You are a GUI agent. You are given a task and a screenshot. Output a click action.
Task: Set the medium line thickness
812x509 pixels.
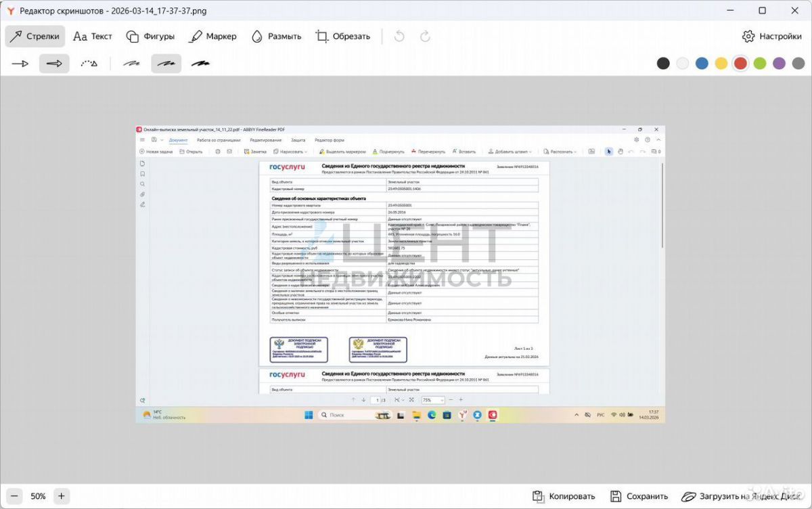pyautogui.click(x=166, y=64)
